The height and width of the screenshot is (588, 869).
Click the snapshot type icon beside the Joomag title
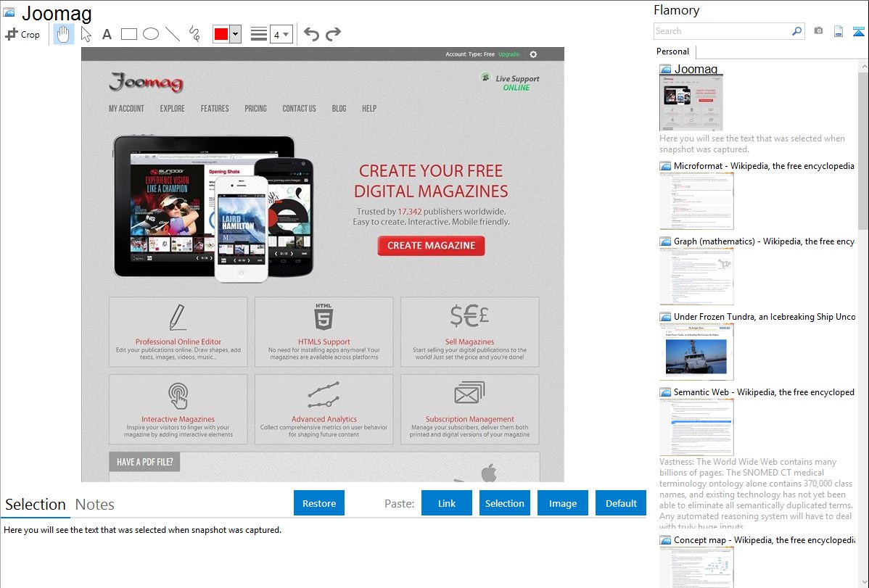point(9,13)
